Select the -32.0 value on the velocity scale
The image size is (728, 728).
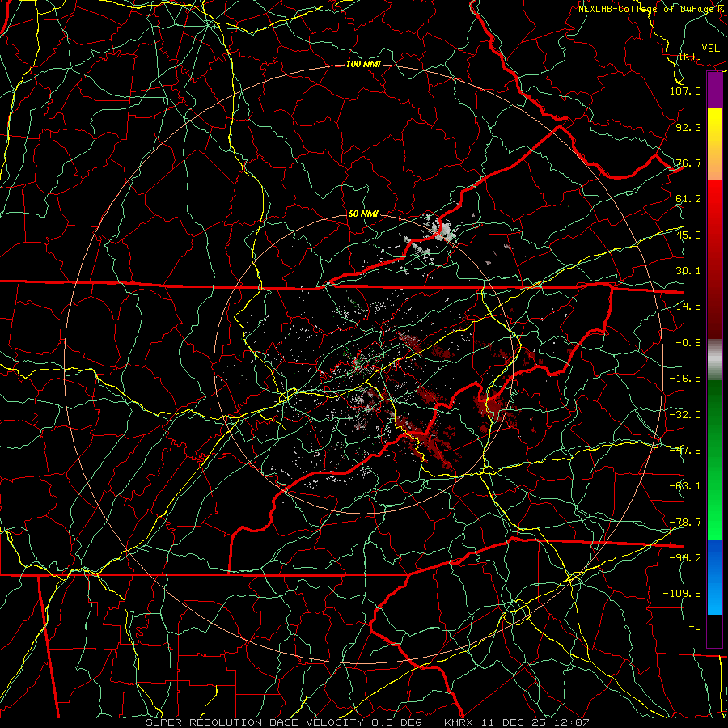(x=685, y=414)
